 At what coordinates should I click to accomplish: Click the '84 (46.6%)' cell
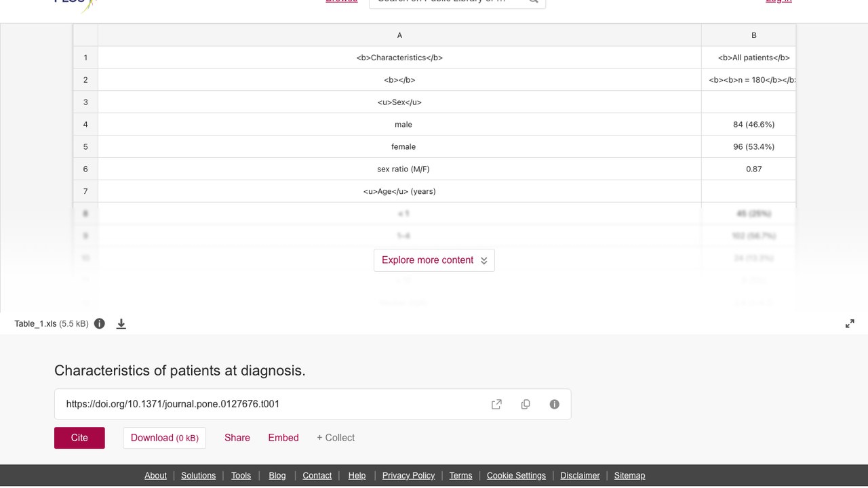point(749,125)
